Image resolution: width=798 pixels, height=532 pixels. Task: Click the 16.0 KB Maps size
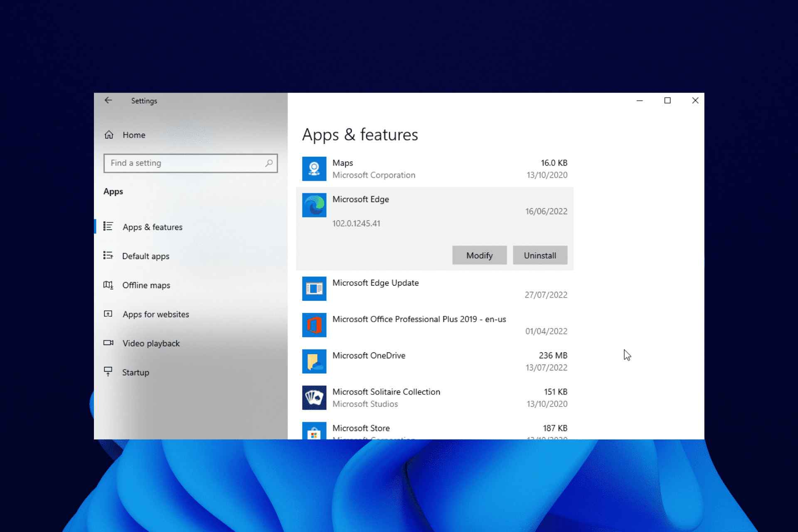point(554,163)
